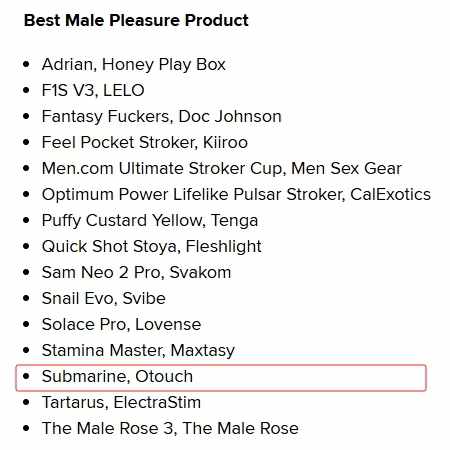Click the bullet next to Tartarus, ElectraStim
The height and width of the screenshot is (450, 450).
26,402
